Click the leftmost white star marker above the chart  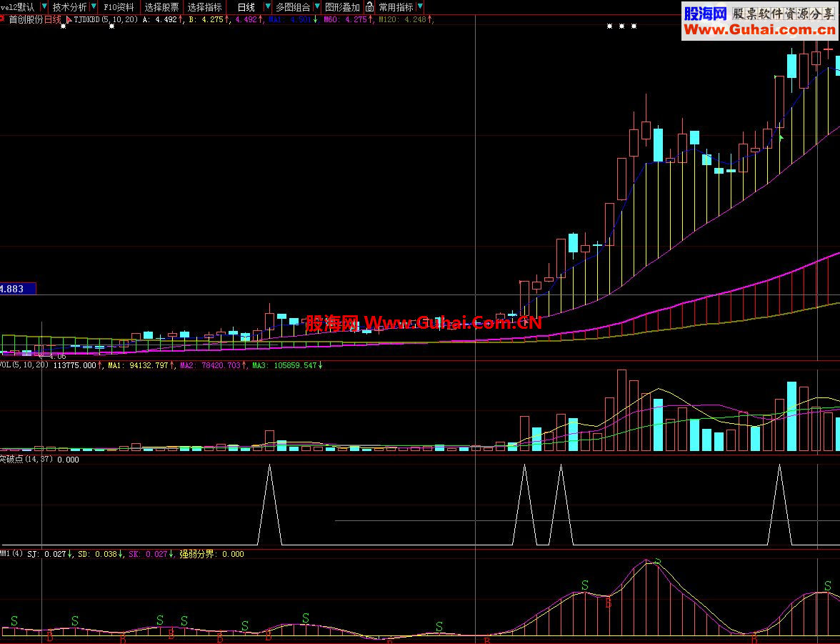pos(63,26)
